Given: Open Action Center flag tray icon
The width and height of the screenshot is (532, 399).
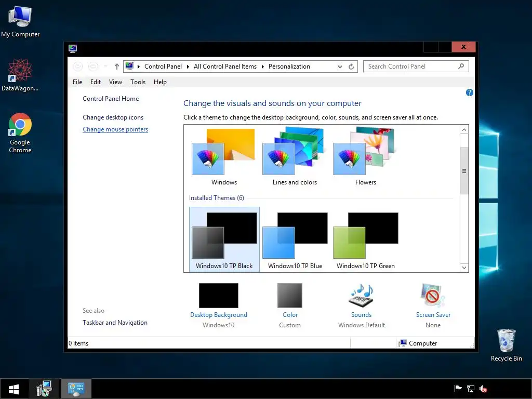Looking at the screenshot, I should tap(458, 389).
